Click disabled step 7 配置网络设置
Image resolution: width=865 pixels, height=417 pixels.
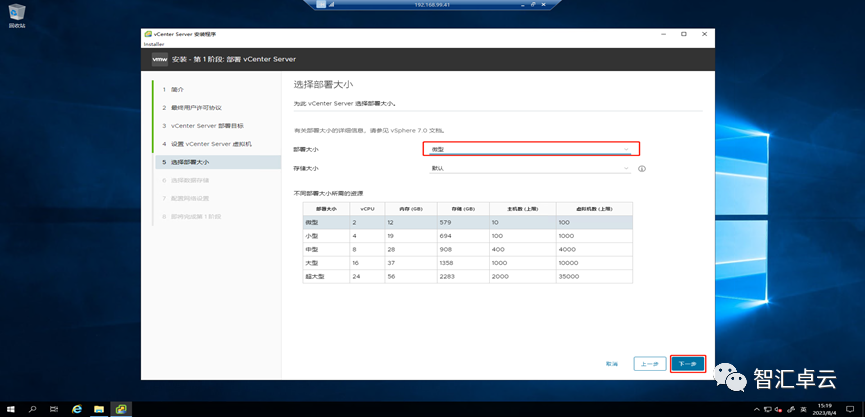(186, 198)
